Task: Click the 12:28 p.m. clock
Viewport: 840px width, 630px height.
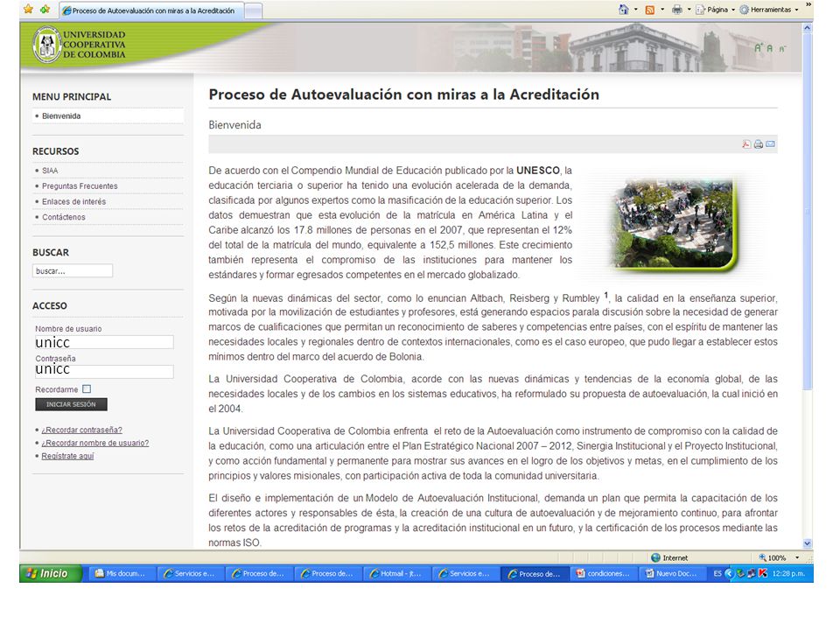Action: click(788, 573)
